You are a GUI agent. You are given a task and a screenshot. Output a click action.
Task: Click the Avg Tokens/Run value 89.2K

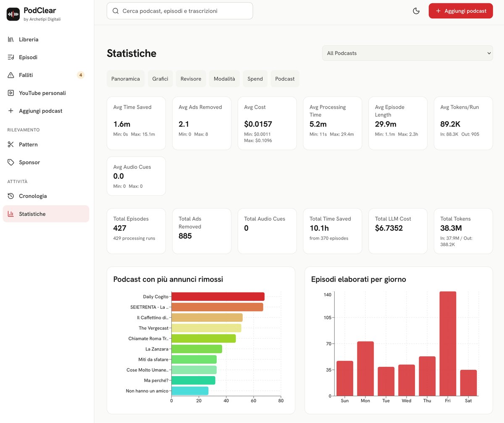click(451, 124)
